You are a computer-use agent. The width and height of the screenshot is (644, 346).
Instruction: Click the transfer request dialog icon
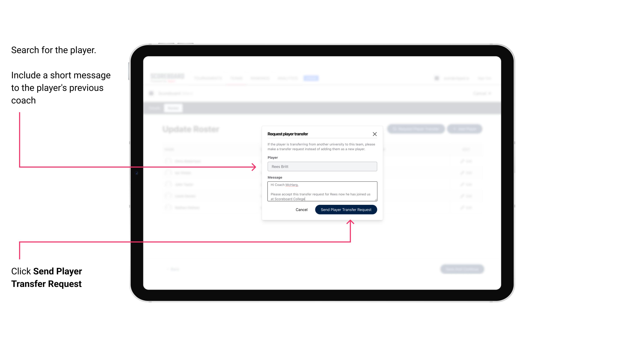click(x=375, y=134)
